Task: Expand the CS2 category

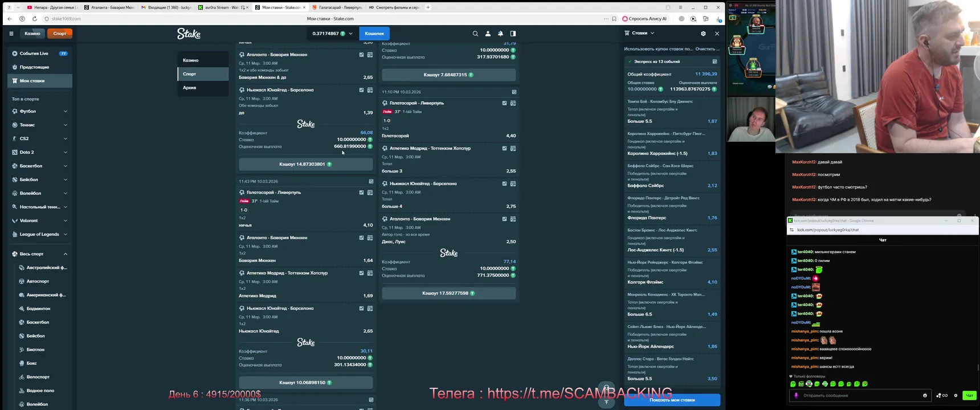Action: (x=66, y=139)
